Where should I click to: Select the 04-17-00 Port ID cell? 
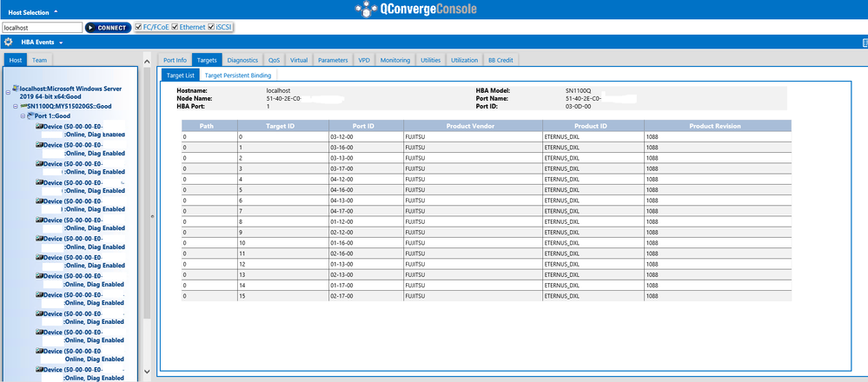coord(366,211)
